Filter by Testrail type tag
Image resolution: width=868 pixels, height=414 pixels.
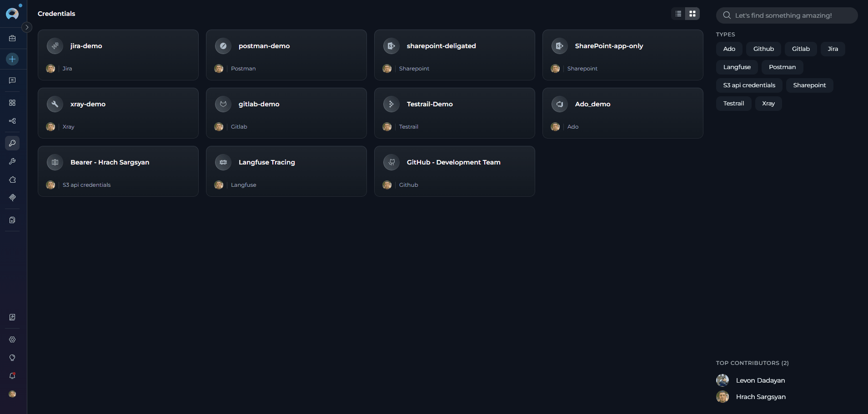point(733,103)
